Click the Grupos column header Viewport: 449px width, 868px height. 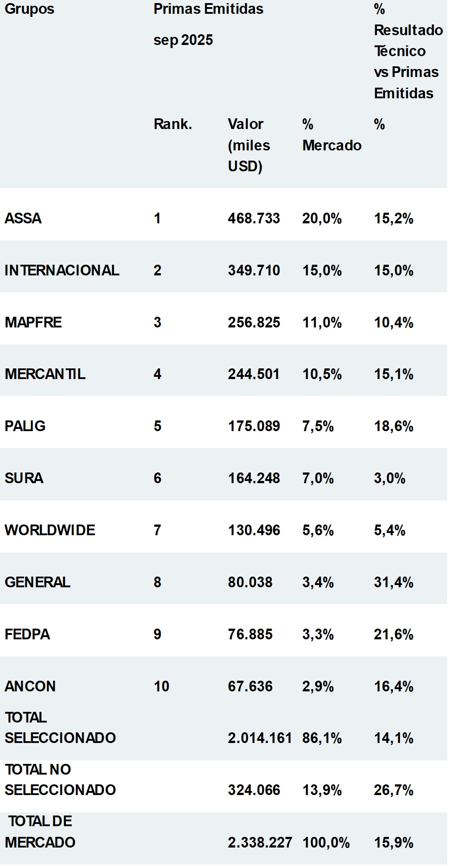29,9
